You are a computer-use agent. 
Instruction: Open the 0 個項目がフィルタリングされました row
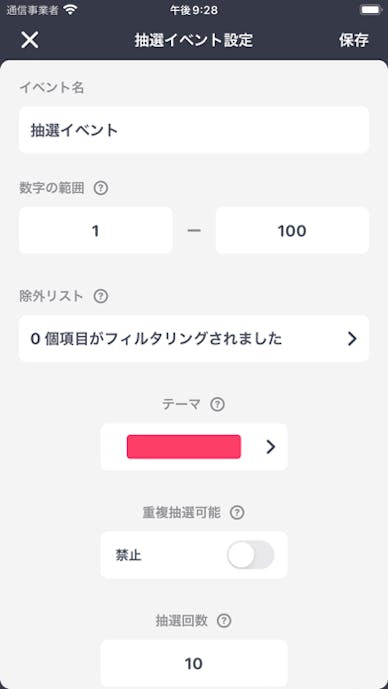click(194, 339)
